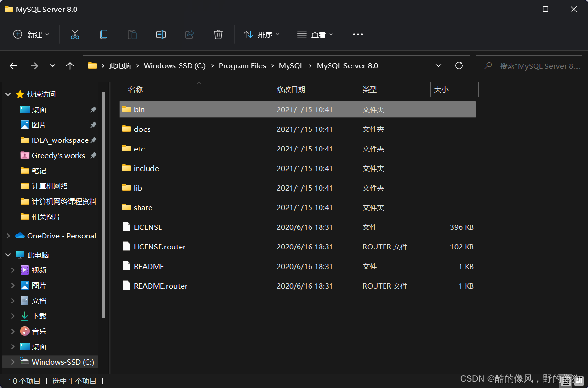Open recent locations dropdown chevron
The image size is (588, 388).
[53, 66]
